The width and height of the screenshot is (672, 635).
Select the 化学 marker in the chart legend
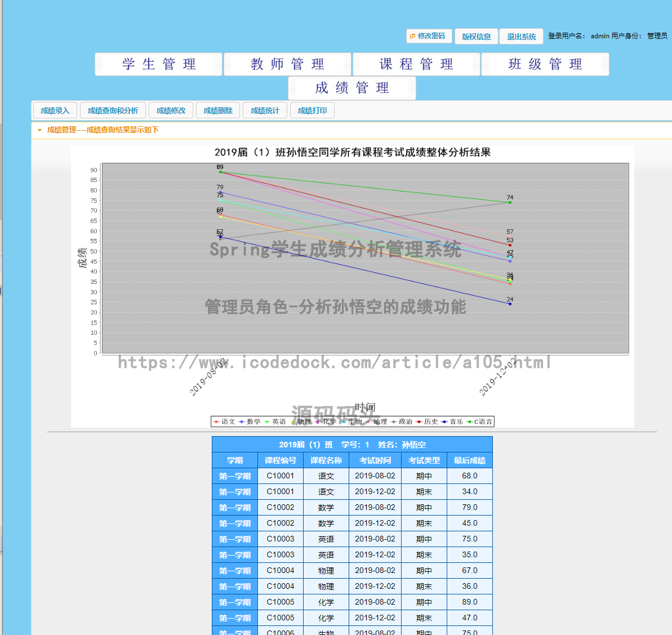pos(317,421)
